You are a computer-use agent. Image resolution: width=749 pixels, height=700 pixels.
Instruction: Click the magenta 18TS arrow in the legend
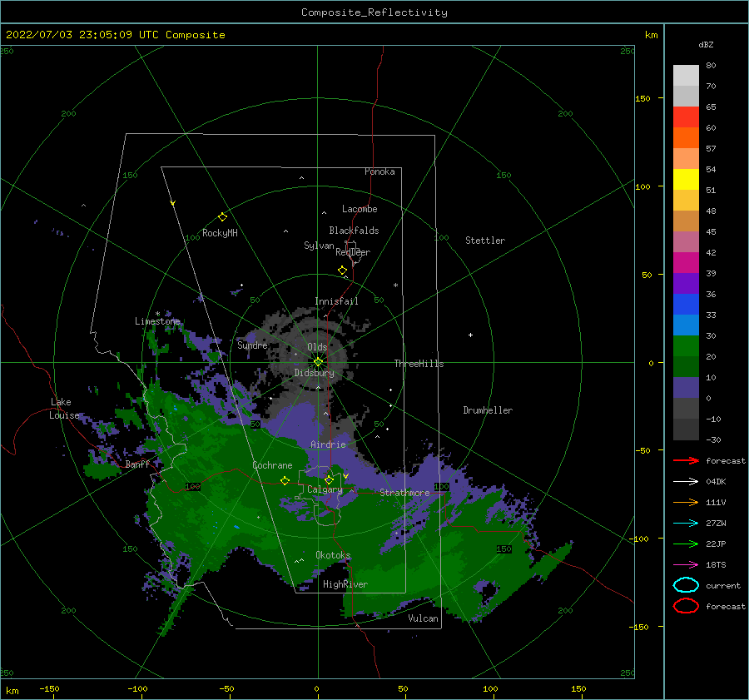pyautogui.click(x=686, y=565)
